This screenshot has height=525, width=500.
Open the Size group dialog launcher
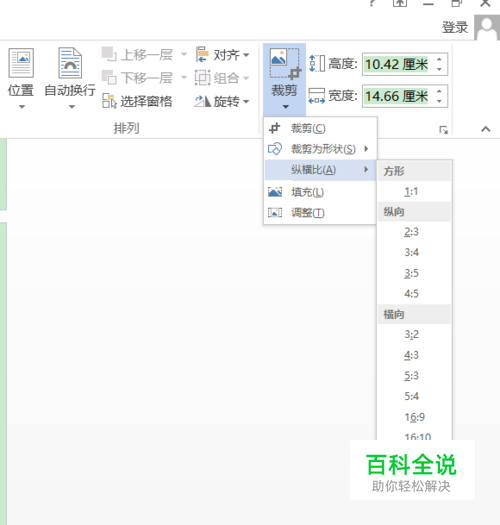pos(443,130)
